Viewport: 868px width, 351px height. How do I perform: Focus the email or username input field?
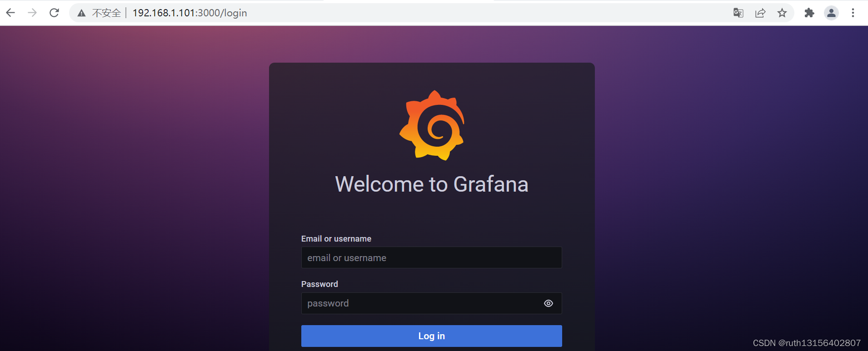(x=432, y=257)
